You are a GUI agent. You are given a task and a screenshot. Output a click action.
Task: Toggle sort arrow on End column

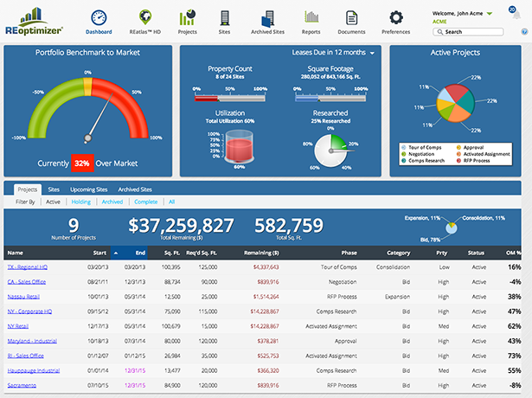[x=116, y=254]
